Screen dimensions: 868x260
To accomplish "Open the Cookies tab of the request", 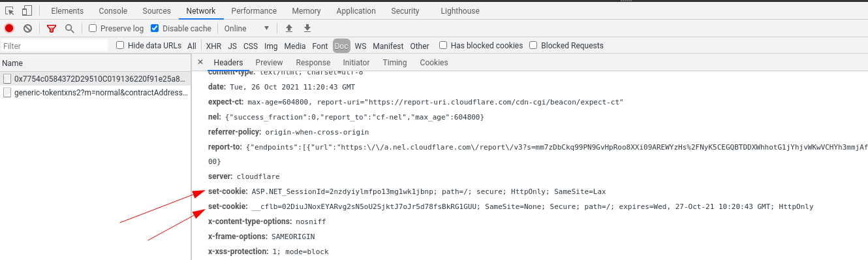I will coord(434,63).
